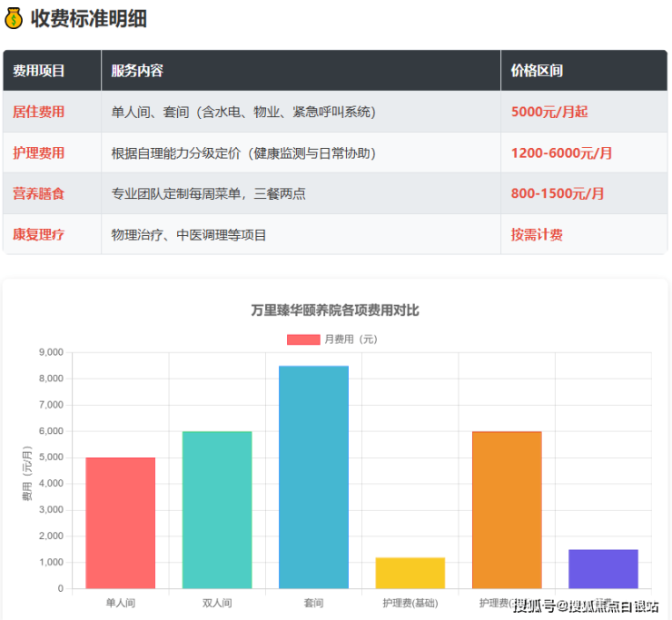672x620 pixels.
Task: Click the money bag icon beside the title
Action: pyautogui.click(x=14, y=18)
